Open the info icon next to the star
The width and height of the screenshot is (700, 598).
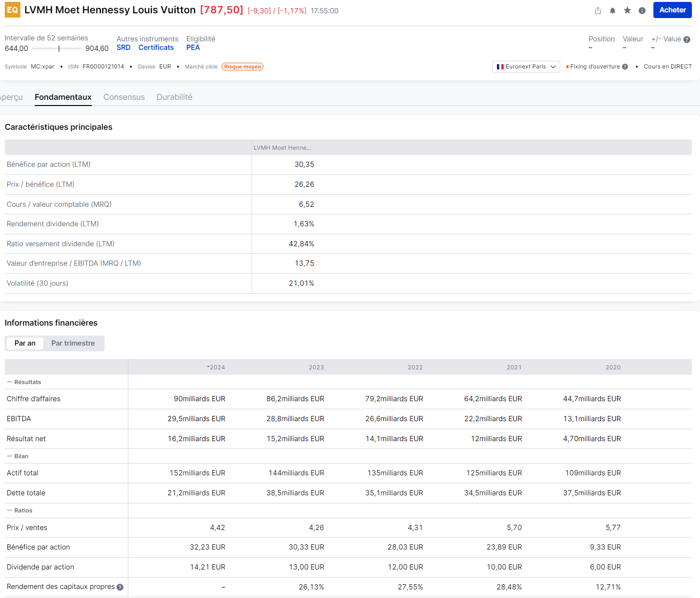pyautogui.click(x=642, y=10)
